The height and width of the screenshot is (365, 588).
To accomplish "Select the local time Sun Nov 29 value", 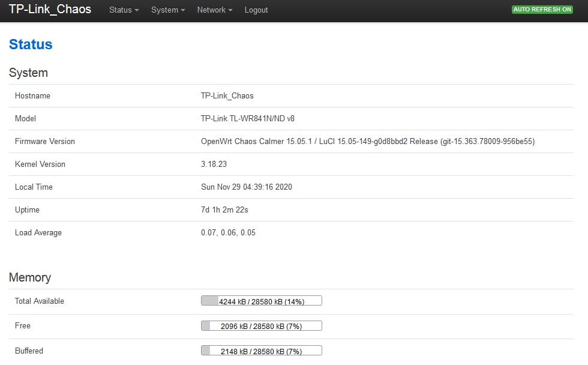I will (x=247, y=187).
